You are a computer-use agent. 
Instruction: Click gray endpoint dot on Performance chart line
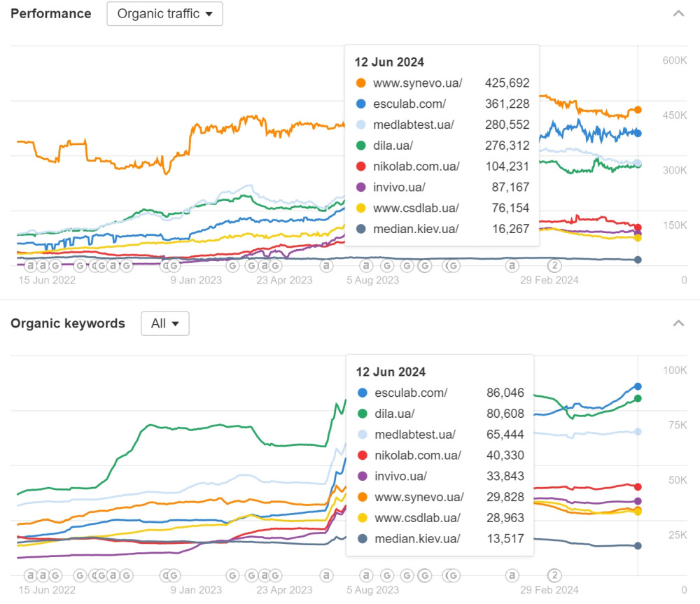tap(638, 260)
